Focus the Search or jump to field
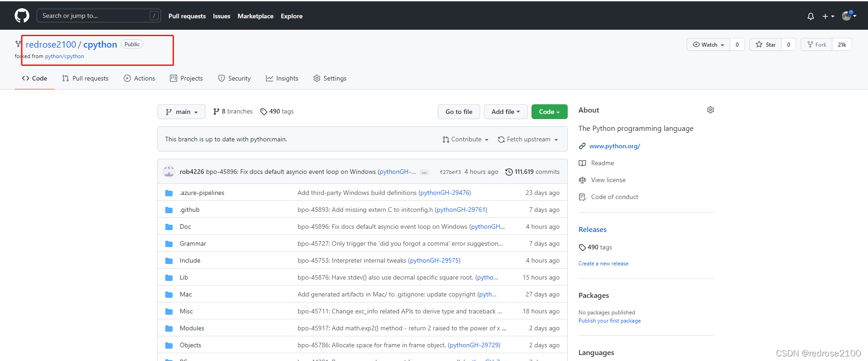This screenshot has height=361, width=868. (98, 16)
